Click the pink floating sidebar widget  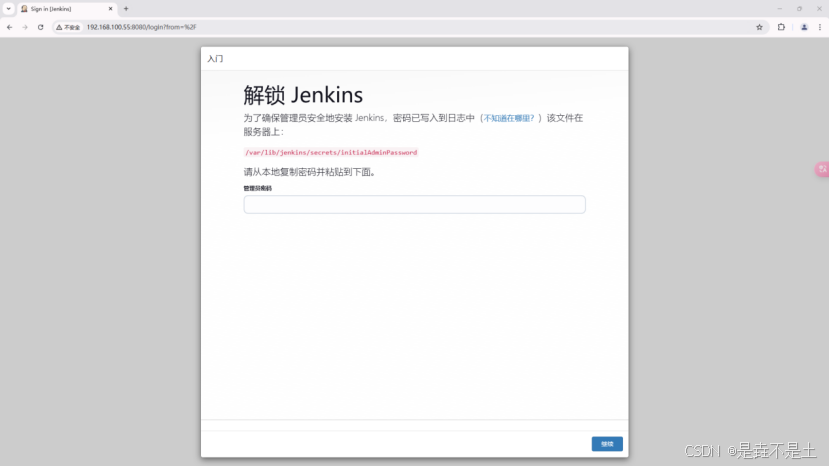822,169
